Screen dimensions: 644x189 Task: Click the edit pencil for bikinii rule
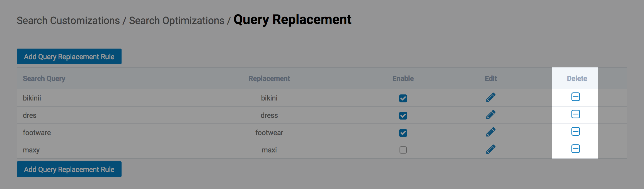point(491,97)
